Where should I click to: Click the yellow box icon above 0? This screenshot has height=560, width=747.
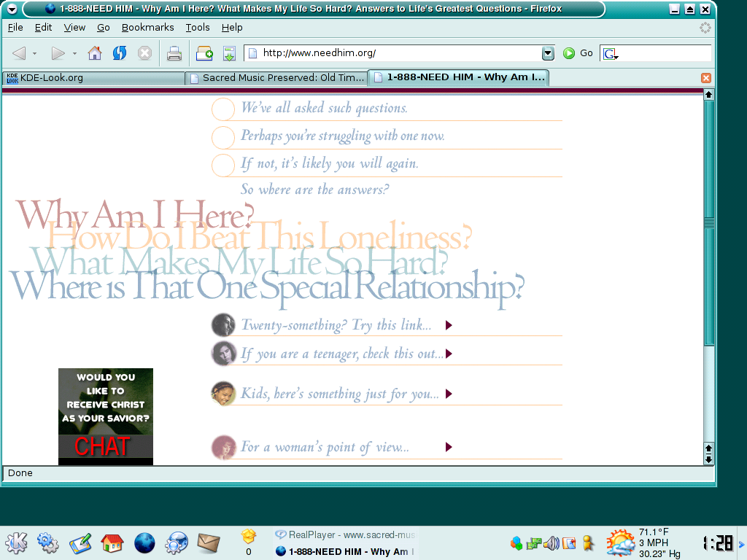pyautogui.click(x=248, y=537)
